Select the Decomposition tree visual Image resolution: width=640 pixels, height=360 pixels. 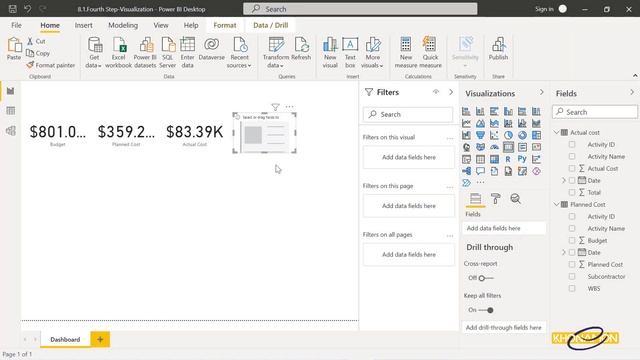tap(466, 171)
